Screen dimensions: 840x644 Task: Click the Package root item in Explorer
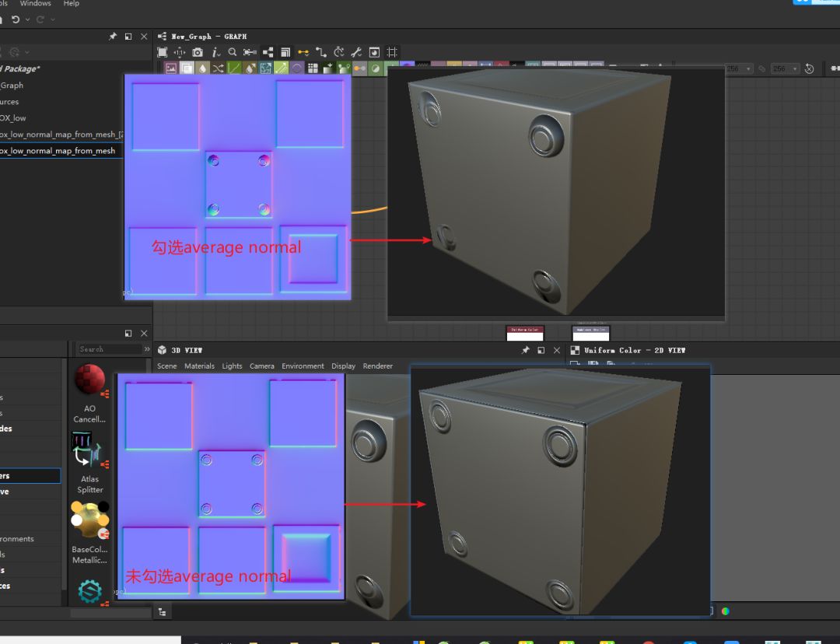tap(20, 68)
